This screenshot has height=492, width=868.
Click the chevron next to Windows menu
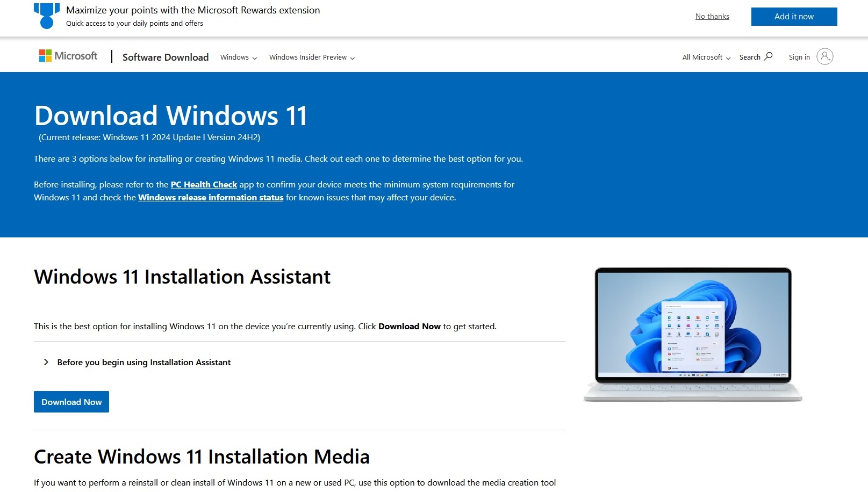[255, 58]
